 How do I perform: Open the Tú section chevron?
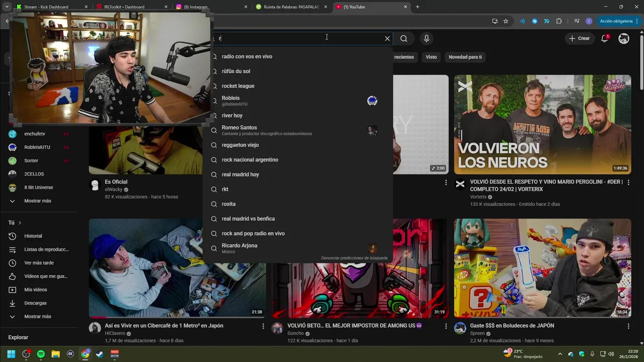20,223
